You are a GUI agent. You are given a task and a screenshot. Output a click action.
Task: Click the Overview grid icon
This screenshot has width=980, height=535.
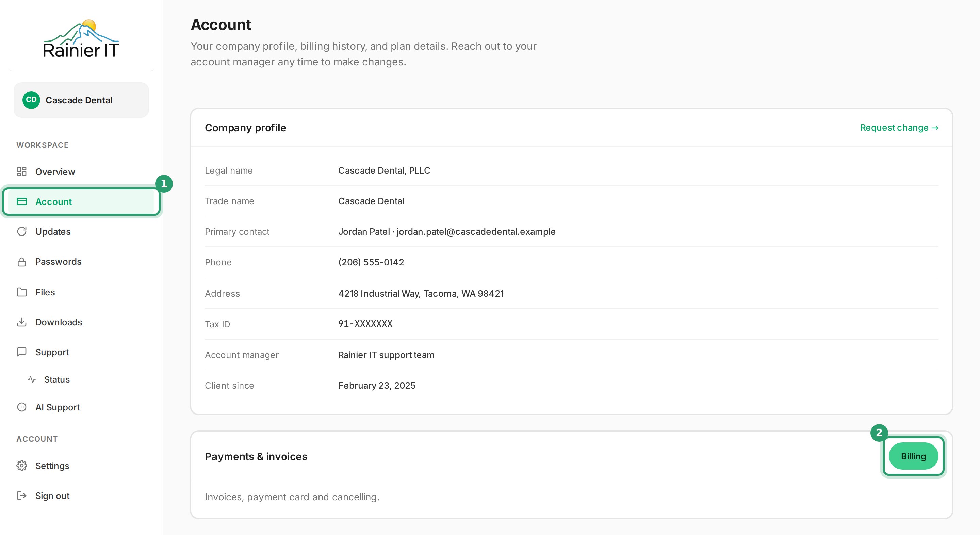coord(22,172)
